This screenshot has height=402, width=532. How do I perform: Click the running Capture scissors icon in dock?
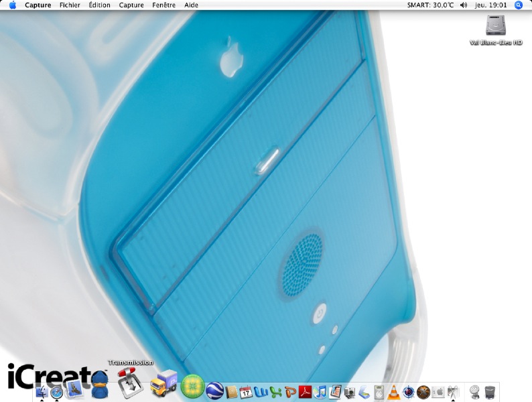tap(453, 392)
